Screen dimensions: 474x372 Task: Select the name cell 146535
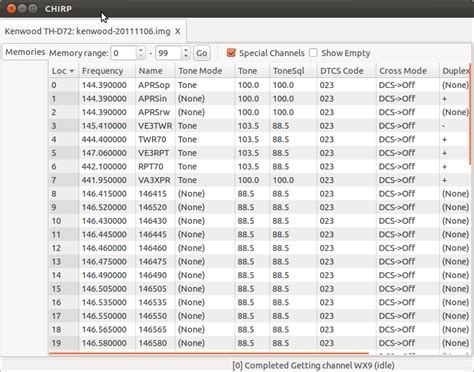tap(155, 302)
